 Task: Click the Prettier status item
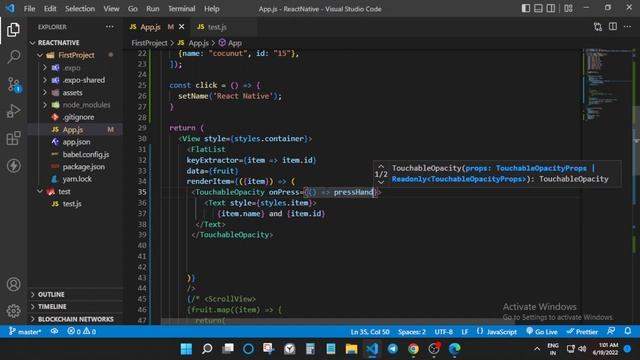click(582, 332)
